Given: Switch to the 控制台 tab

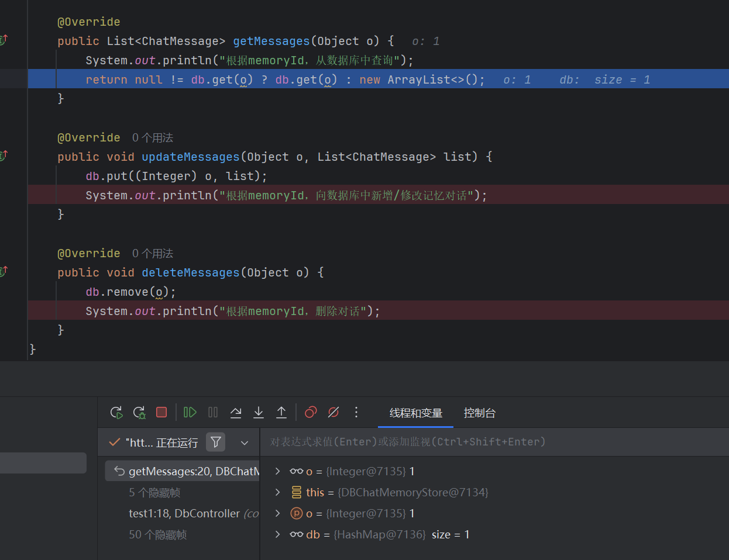Looking at the screenshot, I should [480, 413].
